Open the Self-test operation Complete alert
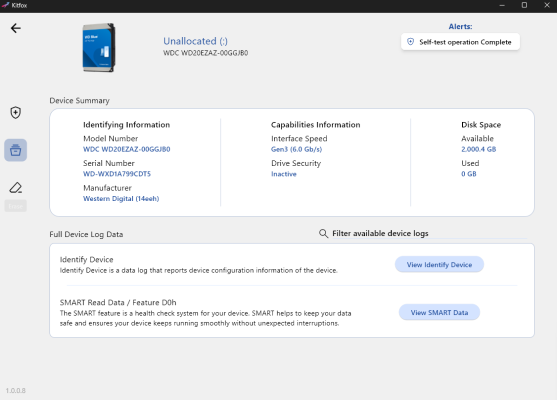The height and width of the screenshot is (400, 557). (460, 42)
